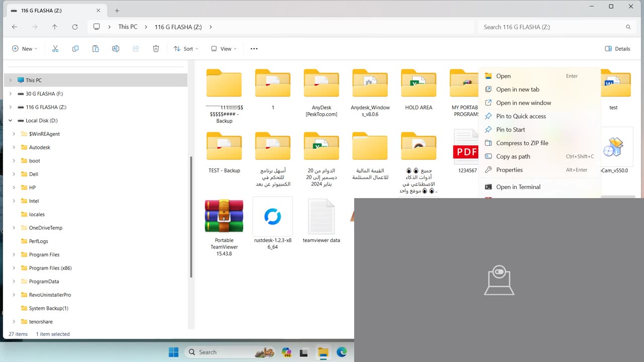Click the Cut scissors icon in toolbar
The image size is (644, 362).
point(55,49)
